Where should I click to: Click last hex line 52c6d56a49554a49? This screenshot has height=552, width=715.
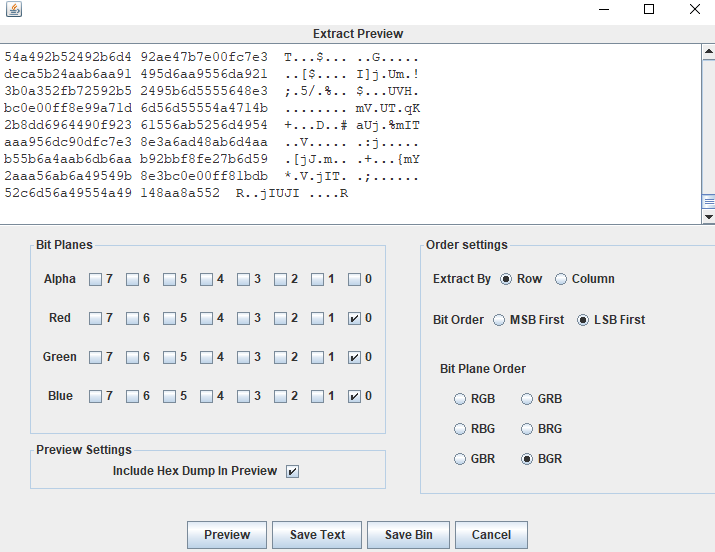pyautogui.click(x=68, y=193)
